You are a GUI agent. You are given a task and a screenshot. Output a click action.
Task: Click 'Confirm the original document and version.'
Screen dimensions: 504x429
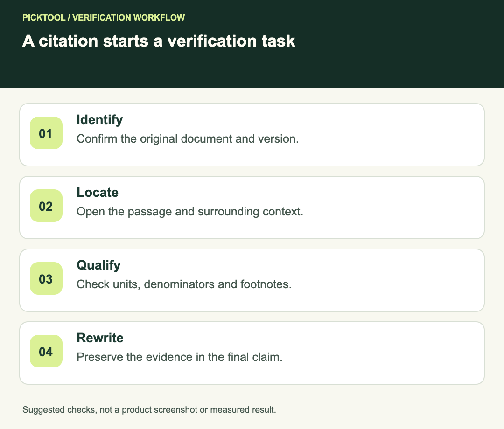coord(188,139)
